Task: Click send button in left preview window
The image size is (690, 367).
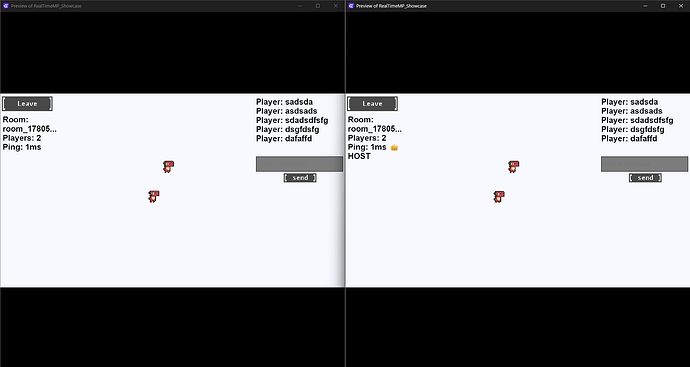Action: 300,178
